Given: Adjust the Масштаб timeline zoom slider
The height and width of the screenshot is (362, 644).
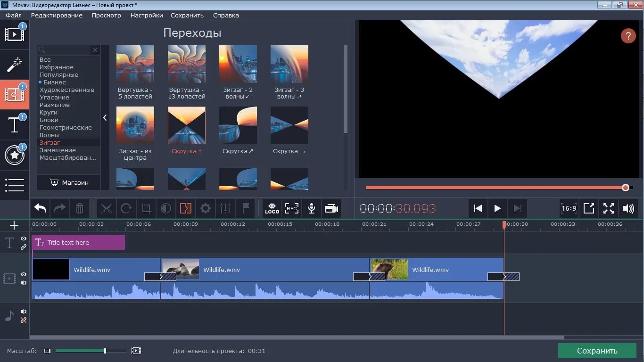Looking at the screenshot, I should (x=105, y=351).
